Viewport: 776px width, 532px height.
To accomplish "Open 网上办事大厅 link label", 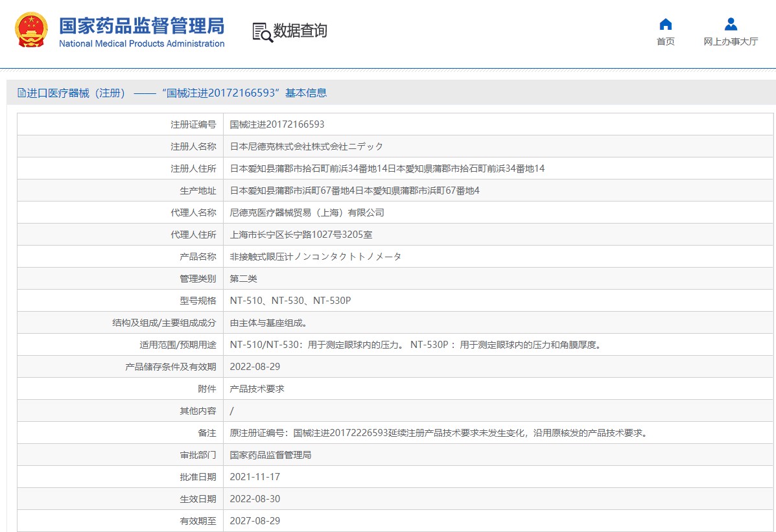I will click(731, 41).
